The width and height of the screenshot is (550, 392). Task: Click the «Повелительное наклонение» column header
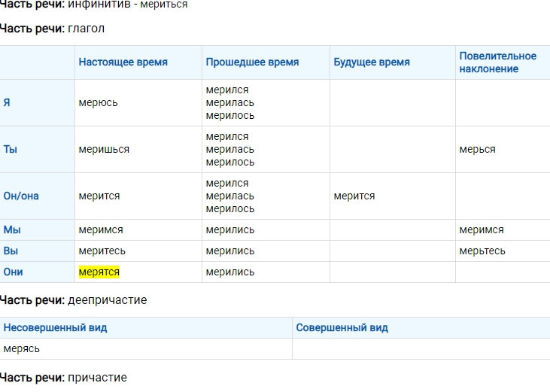tap(497, 62)
